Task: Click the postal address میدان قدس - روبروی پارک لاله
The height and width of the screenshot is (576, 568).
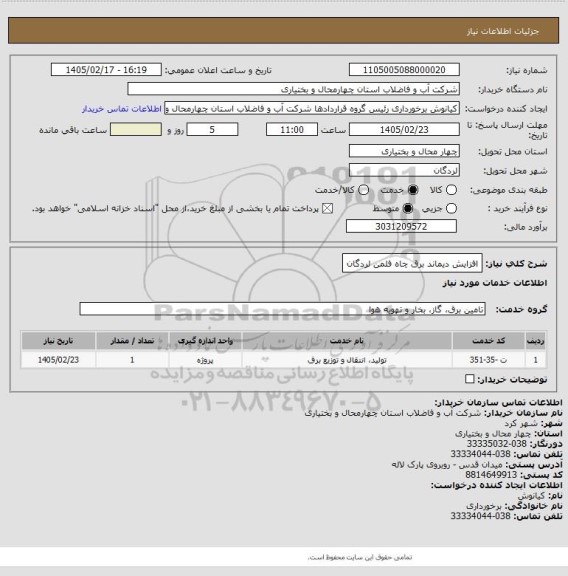Action: 447,464
